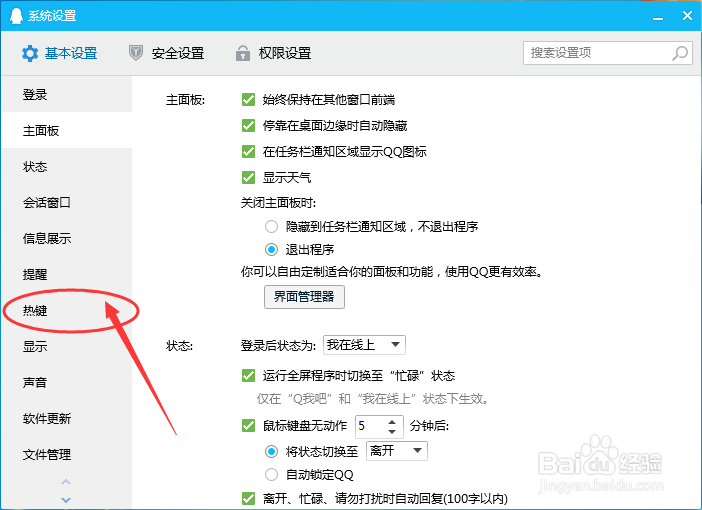Image resolution: width=702 pixels, height=510 pixels.
Task: Increase idle minutes with up arrow
Action: click(x=392, y=422)
